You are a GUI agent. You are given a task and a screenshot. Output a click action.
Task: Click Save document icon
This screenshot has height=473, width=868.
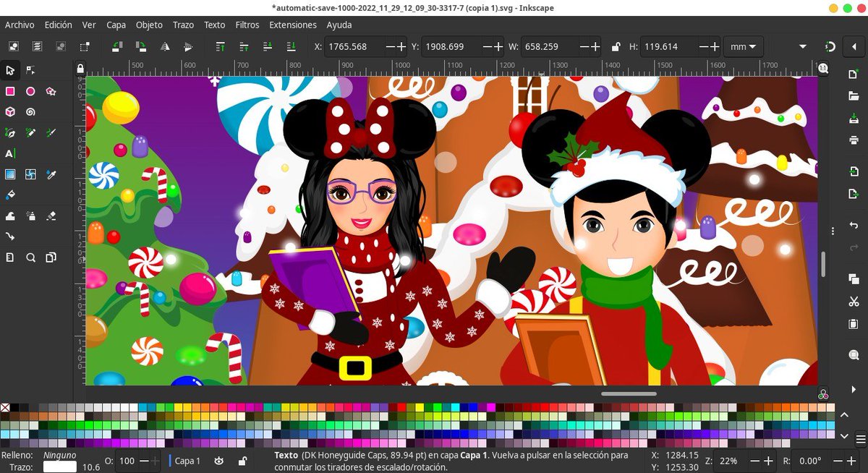[854, 119]
